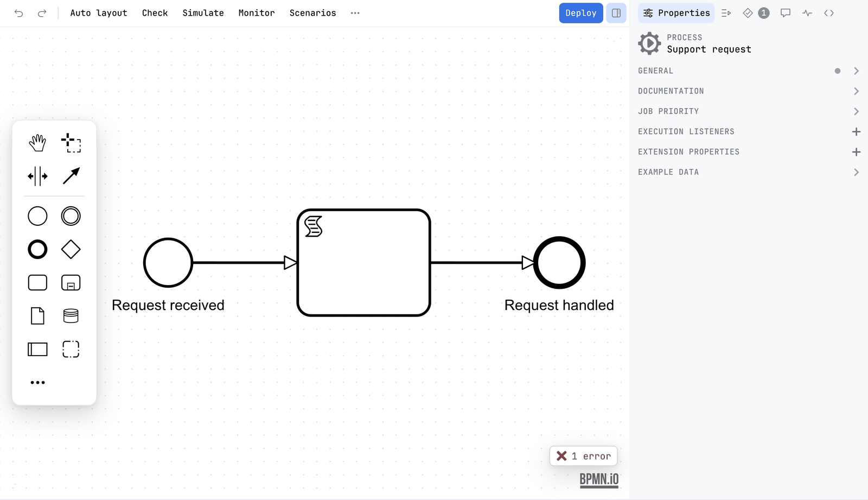Open the XML code view
The width and height of the screenshot is (868, 500).
829,13
